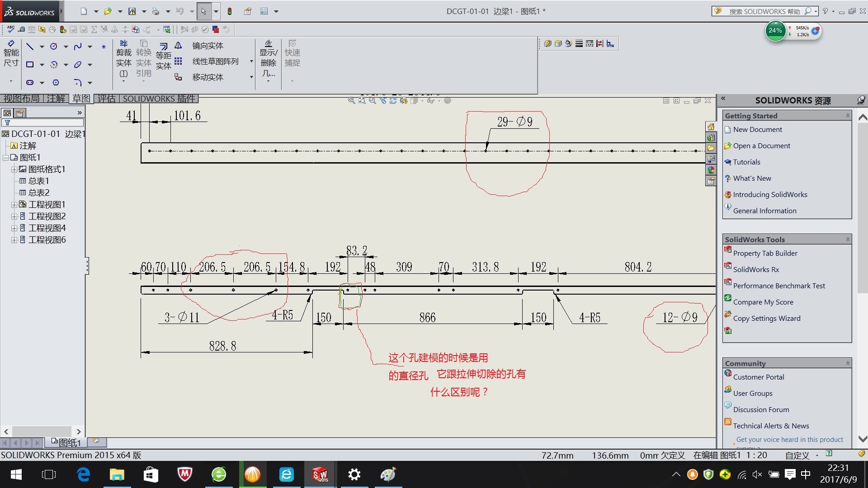
Task: Click the 智能尺寸 Smart Dimension tool
Action: pos(11,54)
